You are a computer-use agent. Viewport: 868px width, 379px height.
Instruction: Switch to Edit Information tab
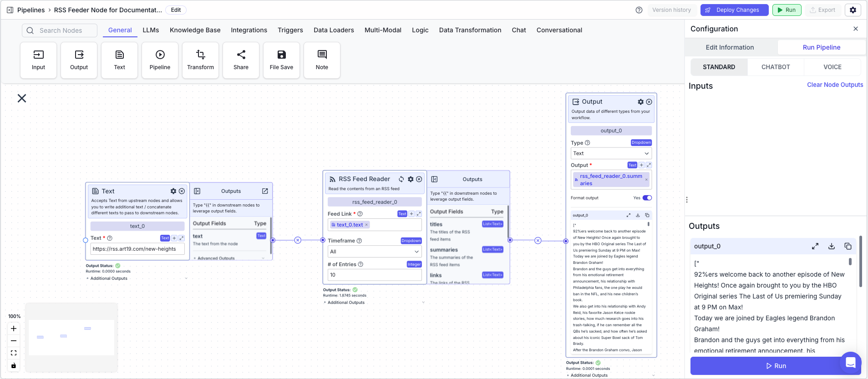pos(730,47)
